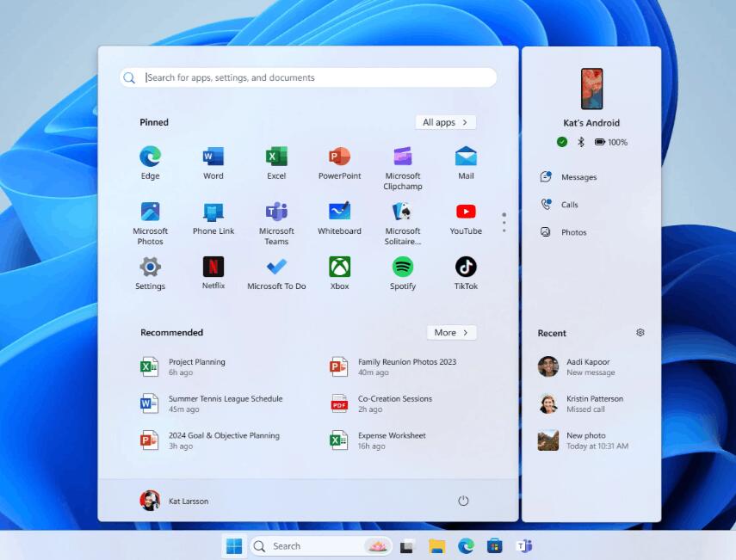Open Co-Creation Sessions PDF
Viewport: 736px width, 560px height.
click(380, 403)
